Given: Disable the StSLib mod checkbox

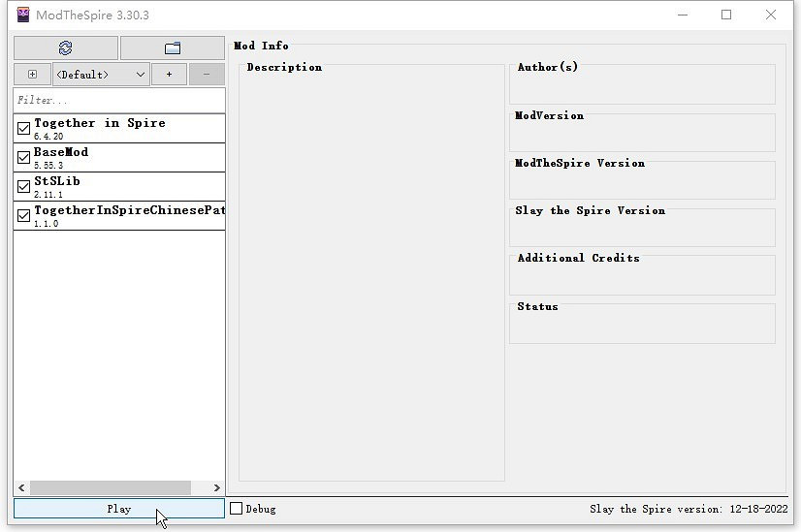Looking at the screenshot, I should (24, 186).
